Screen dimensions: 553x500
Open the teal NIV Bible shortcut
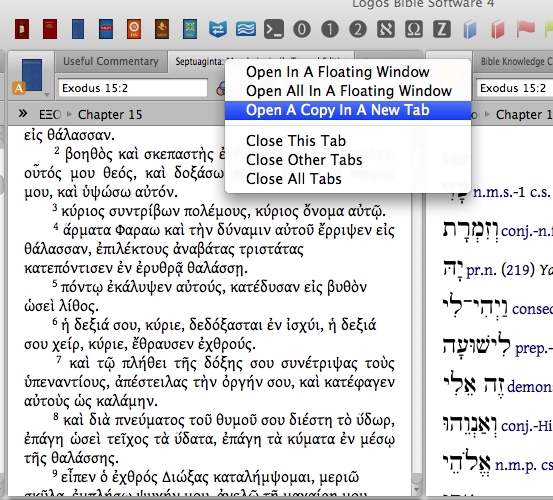tap(190, 29)
